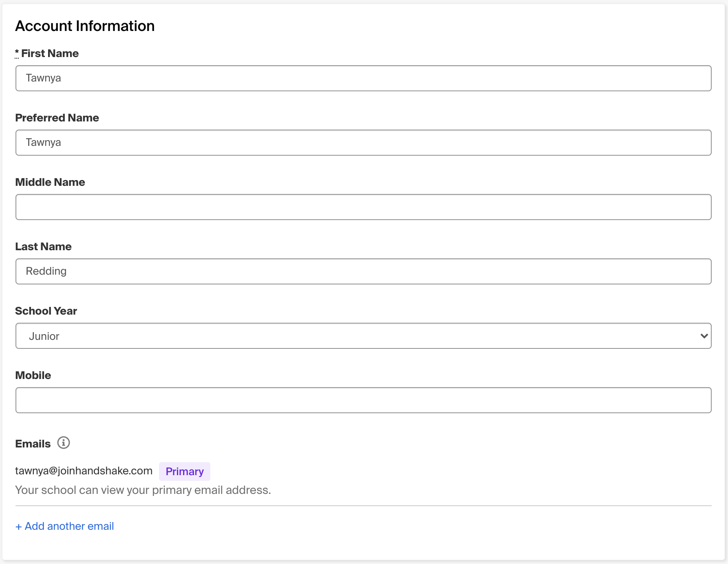This screenshot has height=564, width=728.
Task: Click the Primary email badge
Action: tap(185, 471)
